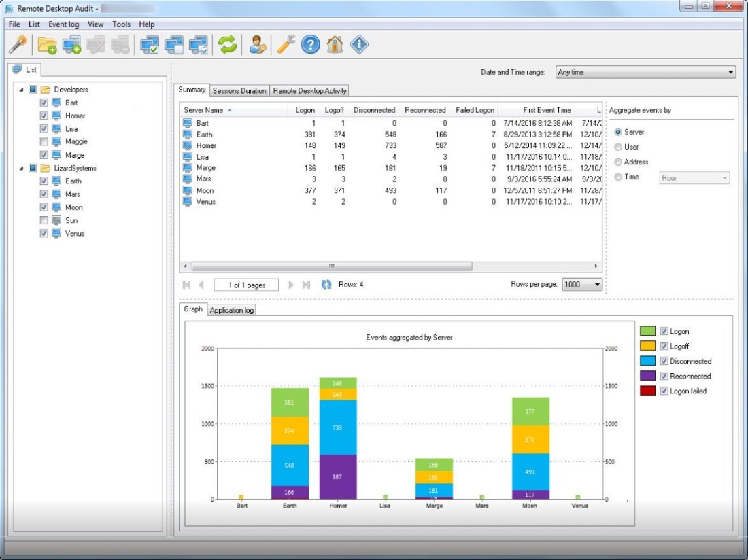
Task: Click the add folder group icon
Action: (x=47, y=45)
